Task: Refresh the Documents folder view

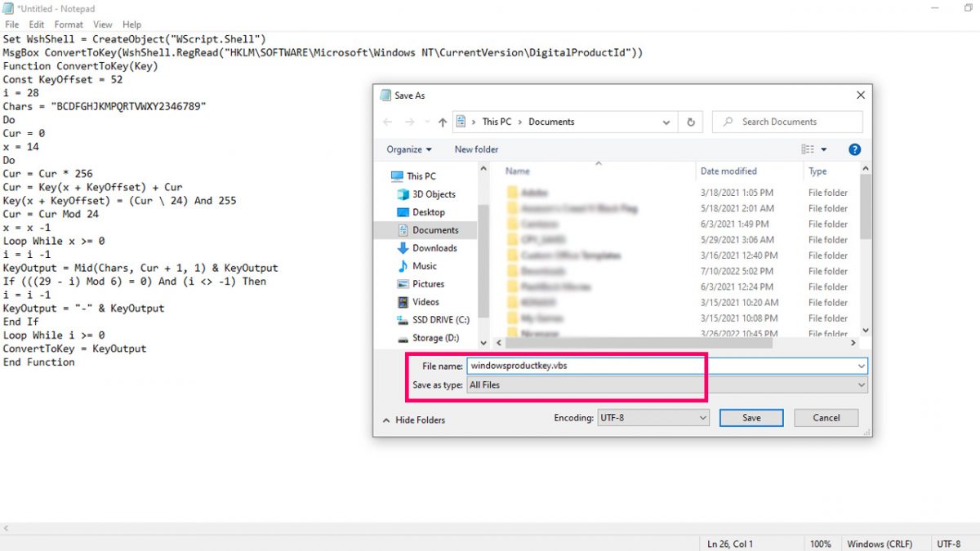Action: (x=690, y=121)
